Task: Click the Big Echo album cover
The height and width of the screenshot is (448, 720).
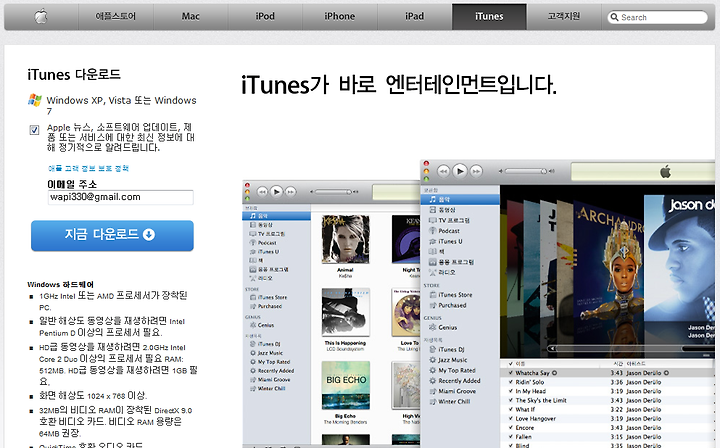Action: (345, 386)
